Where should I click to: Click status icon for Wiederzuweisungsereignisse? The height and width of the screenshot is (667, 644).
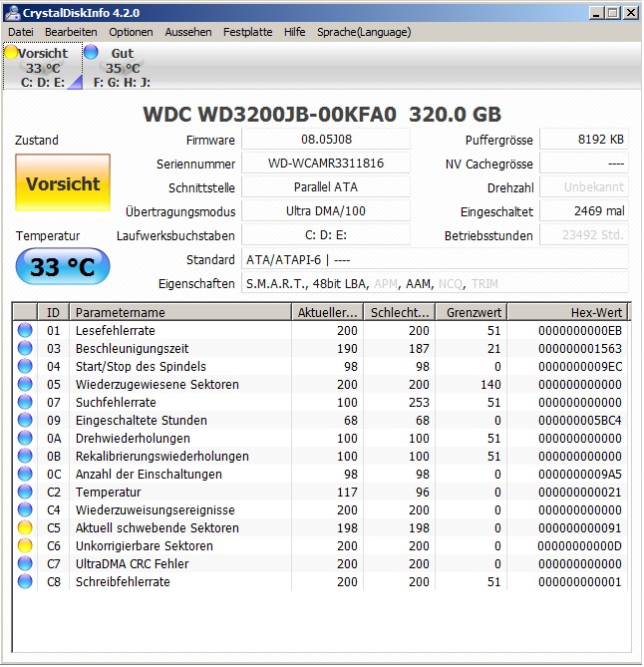coord(25,509)
